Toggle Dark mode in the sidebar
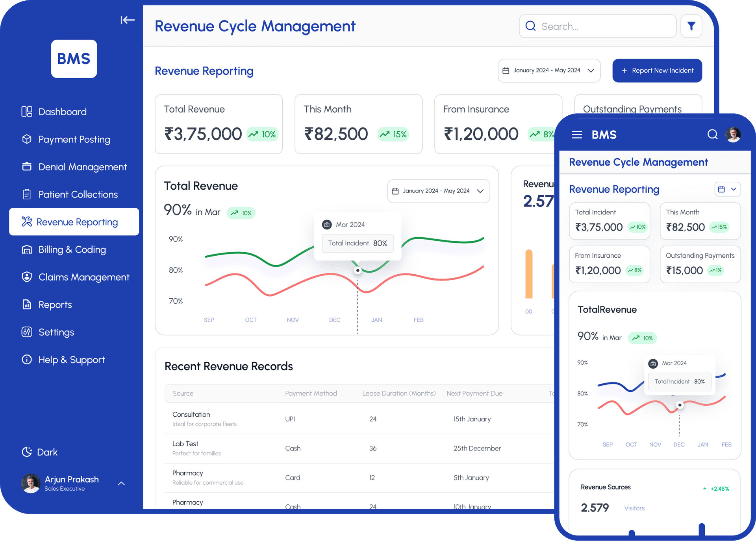The width and height of the screenshot is (756, 541). (x=39, y=452)
